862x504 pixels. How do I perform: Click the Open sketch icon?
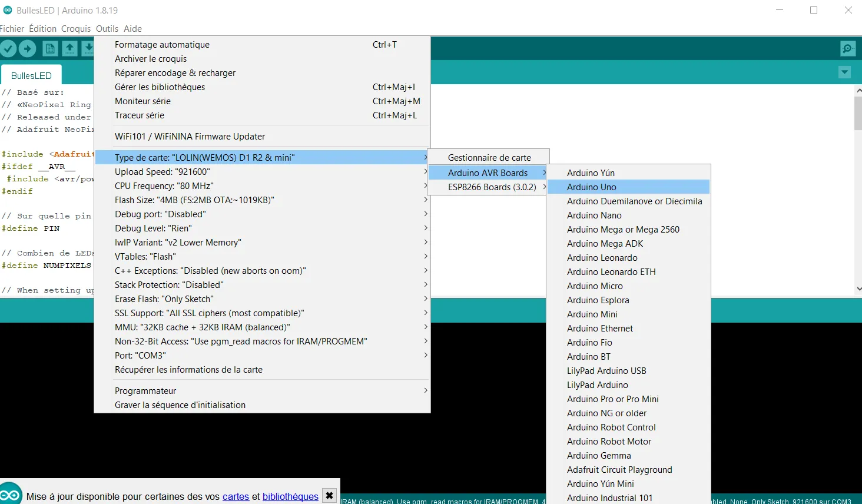tap(69, 49)
